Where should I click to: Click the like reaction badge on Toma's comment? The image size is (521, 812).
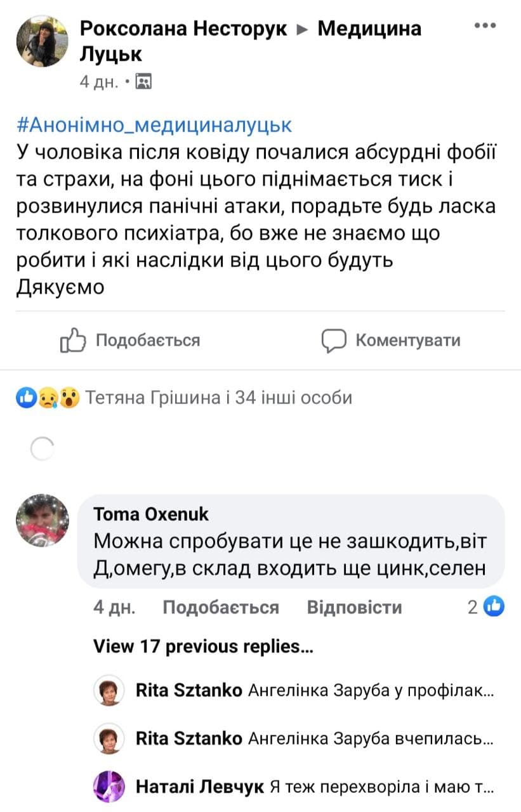494,607
